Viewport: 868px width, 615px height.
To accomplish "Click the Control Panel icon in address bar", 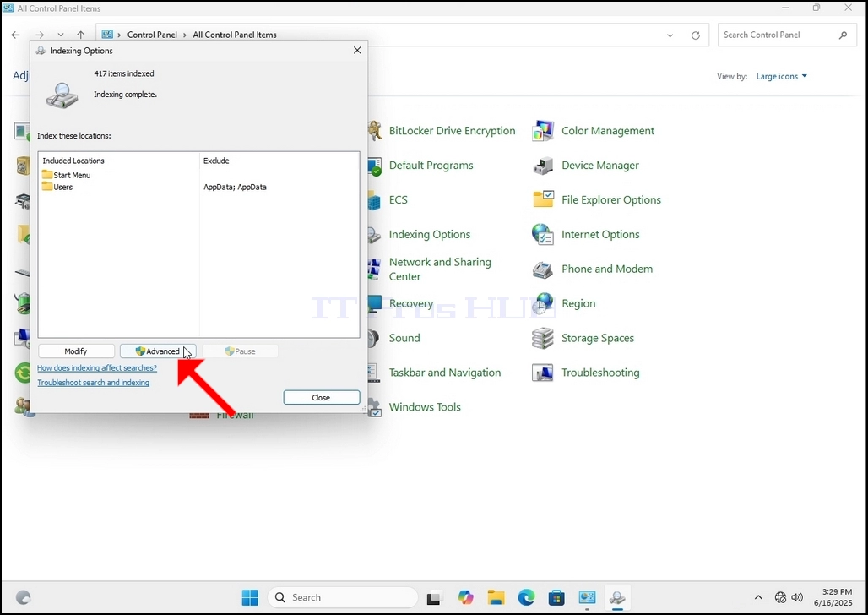I will 107,35.
